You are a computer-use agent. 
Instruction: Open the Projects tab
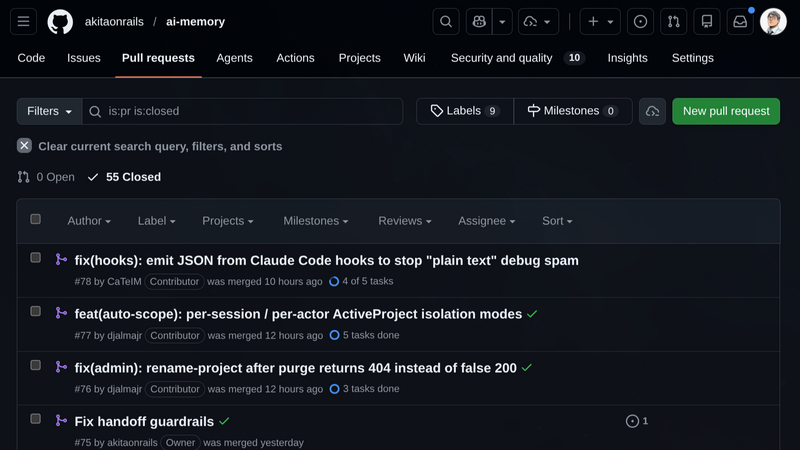click(360, 58)
